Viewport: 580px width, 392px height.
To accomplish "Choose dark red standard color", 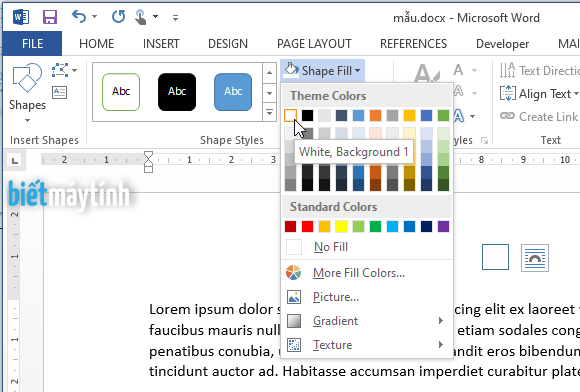I will tap(290, 226).
